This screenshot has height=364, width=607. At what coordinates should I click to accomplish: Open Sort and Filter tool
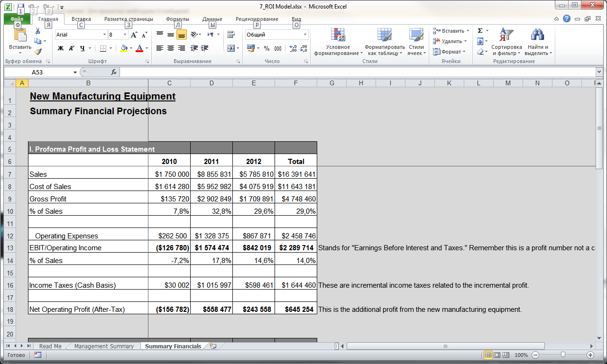506,42
